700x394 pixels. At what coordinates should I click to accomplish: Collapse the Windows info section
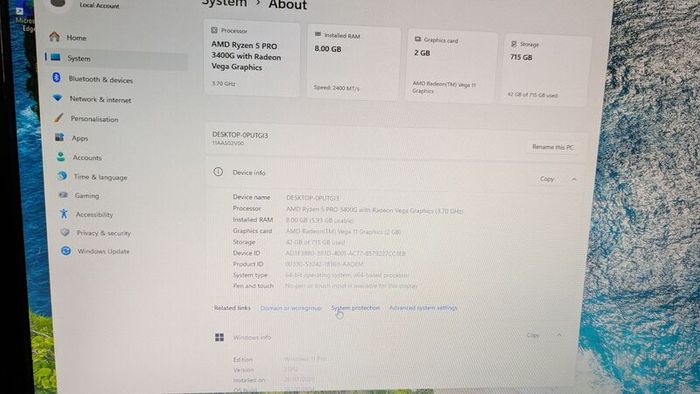(559, 335)
